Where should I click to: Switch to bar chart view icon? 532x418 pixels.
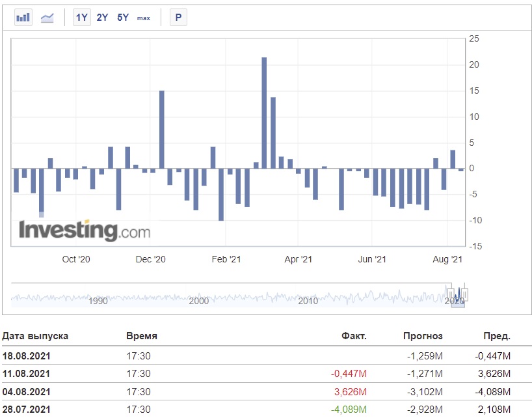23,18
